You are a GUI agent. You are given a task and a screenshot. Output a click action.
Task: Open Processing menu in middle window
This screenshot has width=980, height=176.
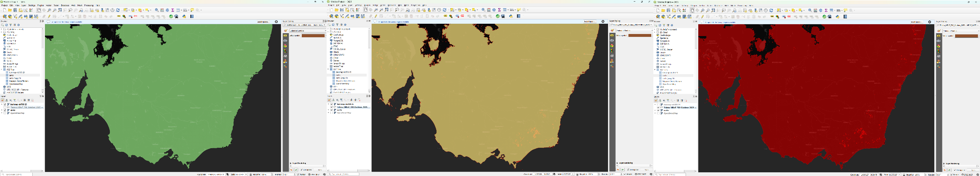point(416,5)
